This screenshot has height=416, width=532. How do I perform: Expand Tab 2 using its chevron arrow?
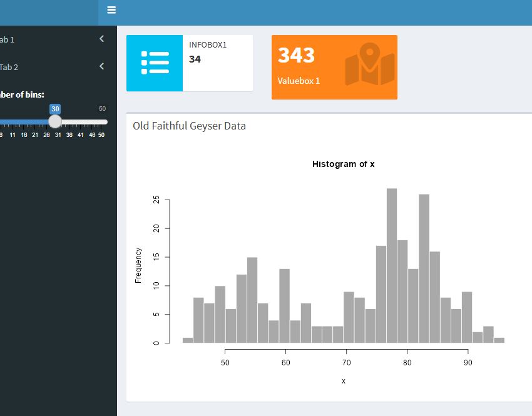click(x=102, y=66)
